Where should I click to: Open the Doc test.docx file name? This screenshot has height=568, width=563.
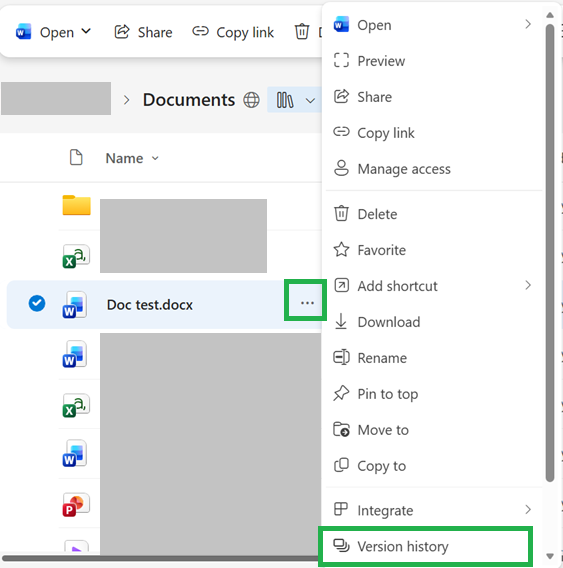(x=150, y=305)
